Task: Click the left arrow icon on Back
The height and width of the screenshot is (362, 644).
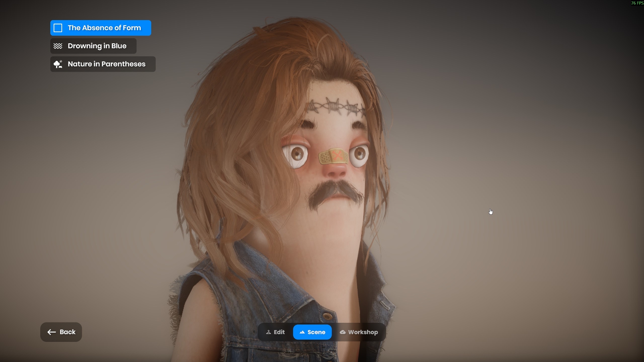Action: (x=52, y=332)
